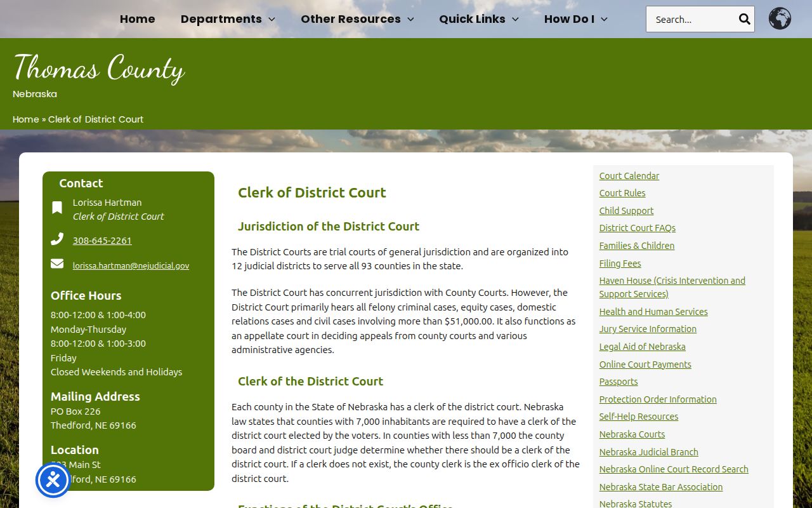Screen dimensions: 812x508
Task: Visit the Nebraska Judicial Branch link
Action: (x=649, y=452)
